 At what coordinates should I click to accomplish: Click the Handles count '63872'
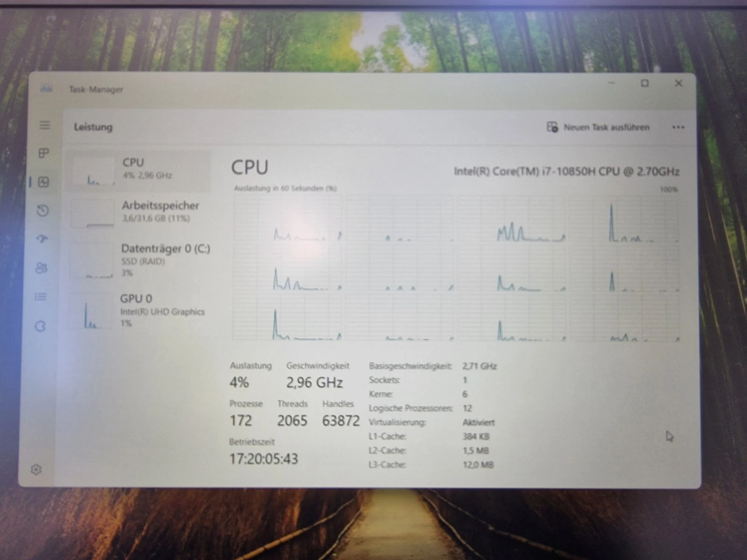(x=341, y=420)
